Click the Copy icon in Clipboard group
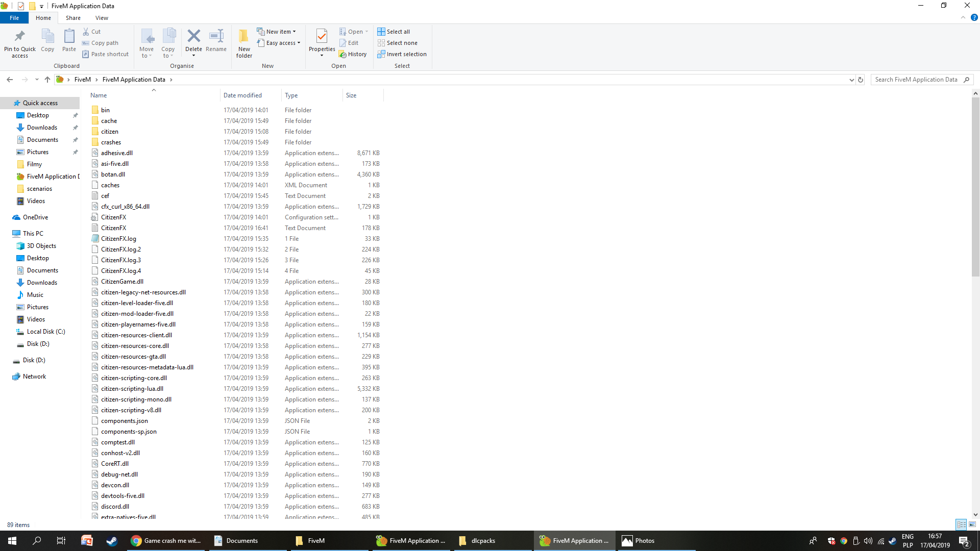The height and width of the screenshot is (551, 980). tap(47, 41)
